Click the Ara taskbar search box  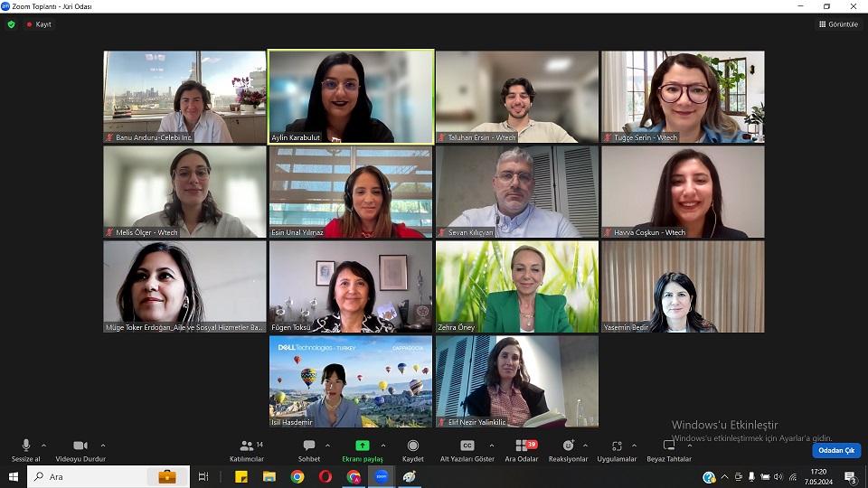(108, 476)
